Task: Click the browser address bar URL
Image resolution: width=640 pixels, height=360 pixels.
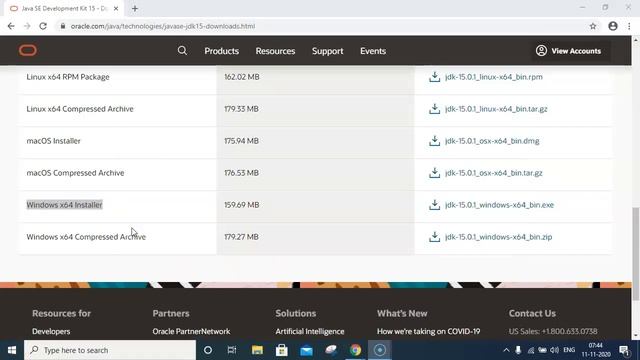Action: click(163, 26)
